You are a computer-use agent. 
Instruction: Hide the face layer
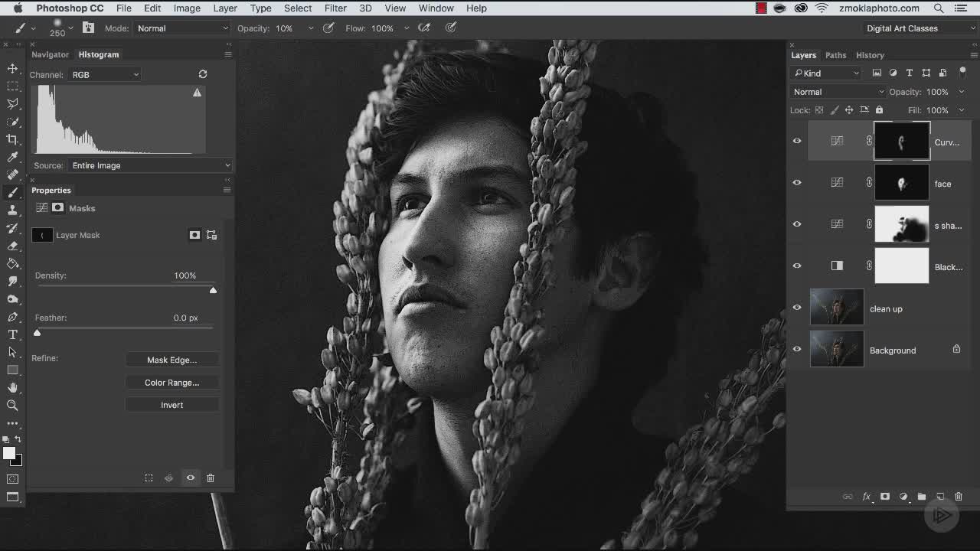click(x=797, y=183)
